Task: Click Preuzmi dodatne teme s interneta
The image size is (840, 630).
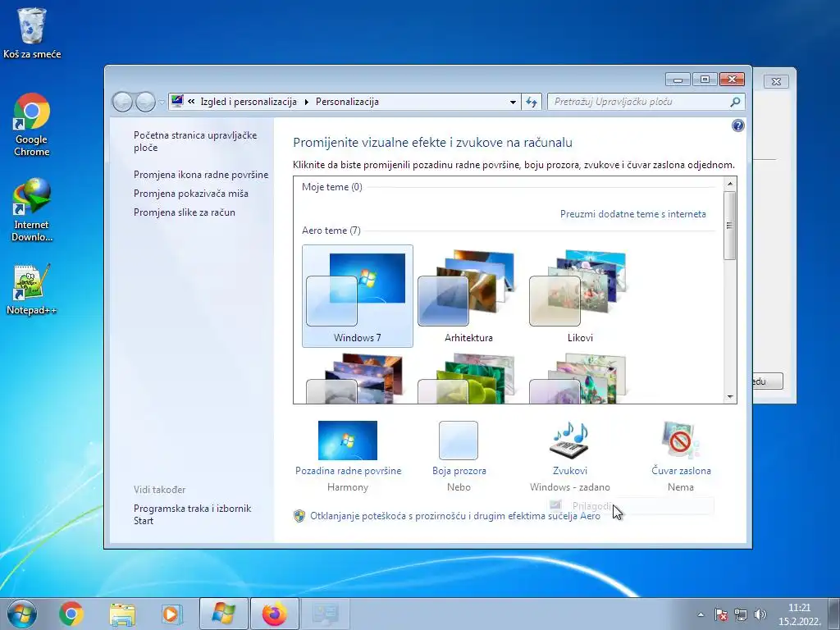Action: 632,214
